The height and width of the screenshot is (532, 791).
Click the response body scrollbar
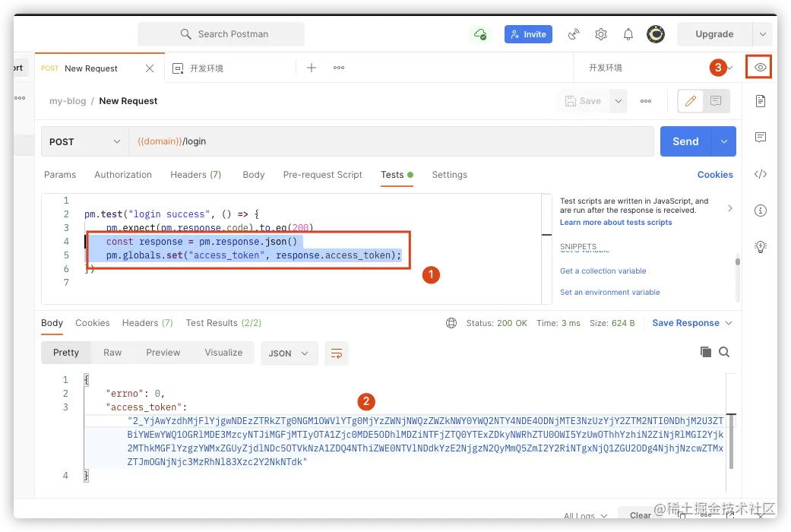coord(731,442)
